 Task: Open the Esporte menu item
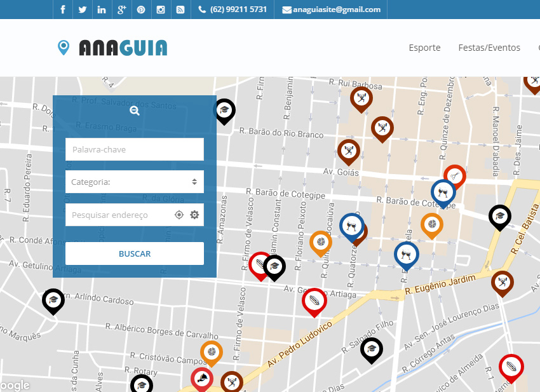click(424, 48)
